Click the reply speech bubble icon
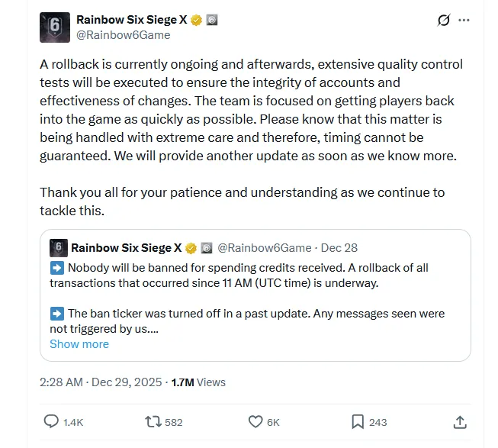Image resolution: width=498 pixels, height=448 pixels. (x=51, y=421)
